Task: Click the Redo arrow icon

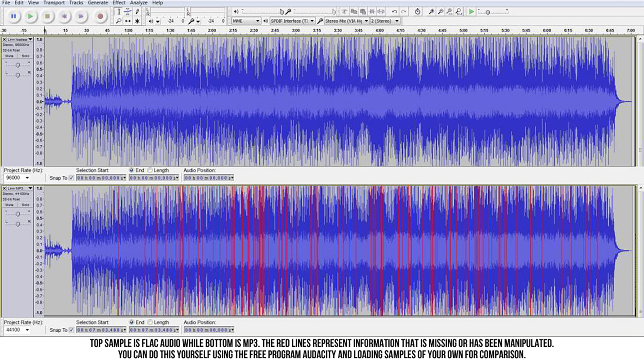Action: coord(404,12)
